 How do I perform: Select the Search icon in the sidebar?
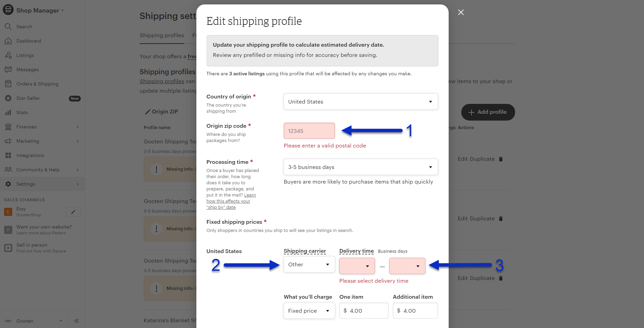tap(8, 26)
